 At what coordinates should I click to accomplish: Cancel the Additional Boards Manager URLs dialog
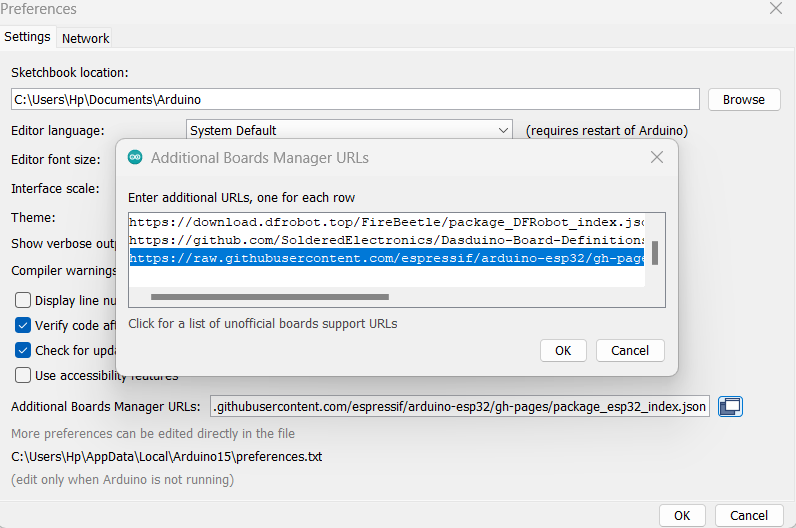click(630, 350)
